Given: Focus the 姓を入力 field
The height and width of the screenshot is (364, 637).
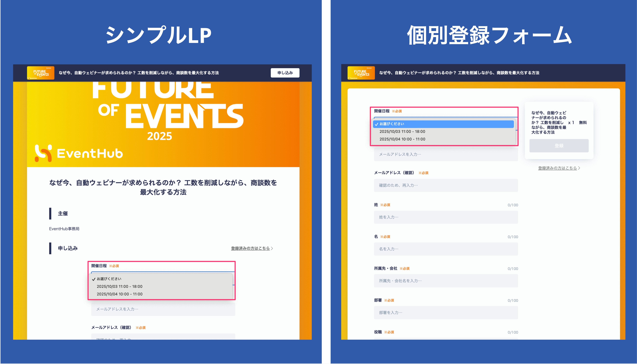Looking at the screenshot, I should 446,217.
